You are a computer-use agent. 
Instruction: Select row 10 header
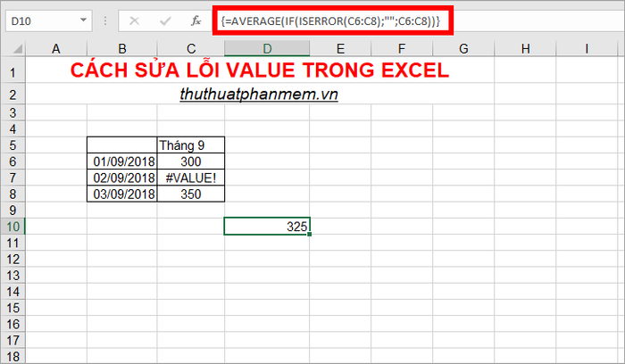[x=12, y=227]
